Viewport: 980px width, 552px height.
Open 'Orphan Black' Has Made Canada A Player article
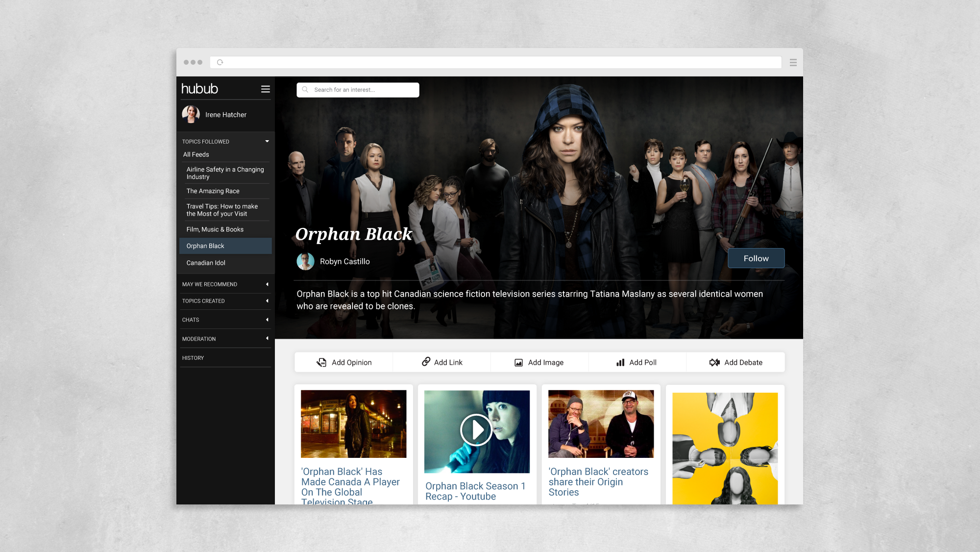coord(351,486)
